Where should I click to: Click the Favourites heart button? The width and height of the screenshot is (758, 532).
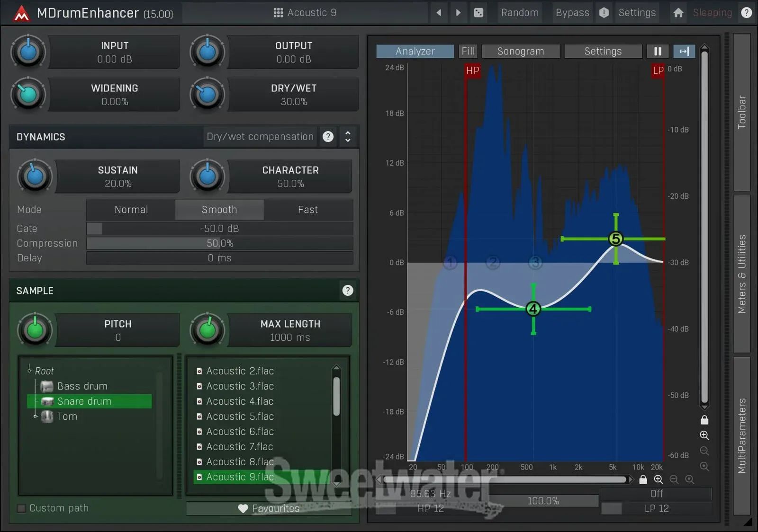pyautogui.click(x=269, y=508)
